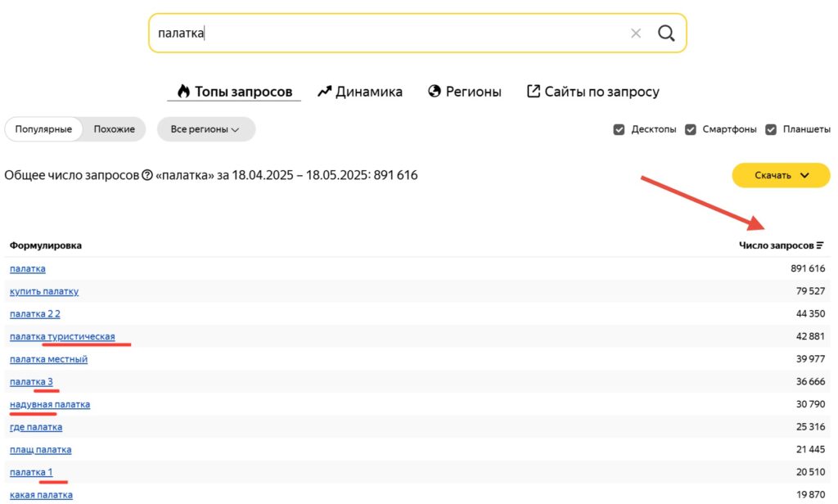
Task: Switch to the Динамика tab
Action: [x=360, y=92]
